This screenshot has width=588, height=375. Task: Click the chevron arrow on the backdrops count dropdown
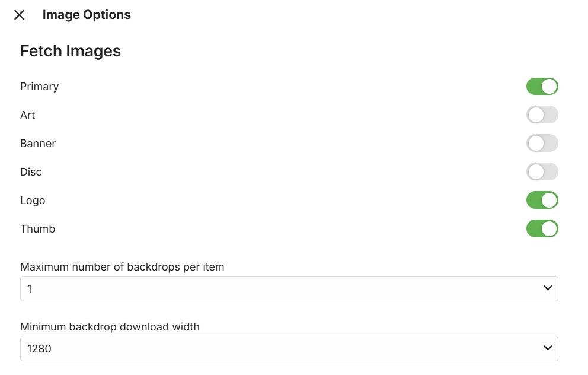(x=547, y=288)
